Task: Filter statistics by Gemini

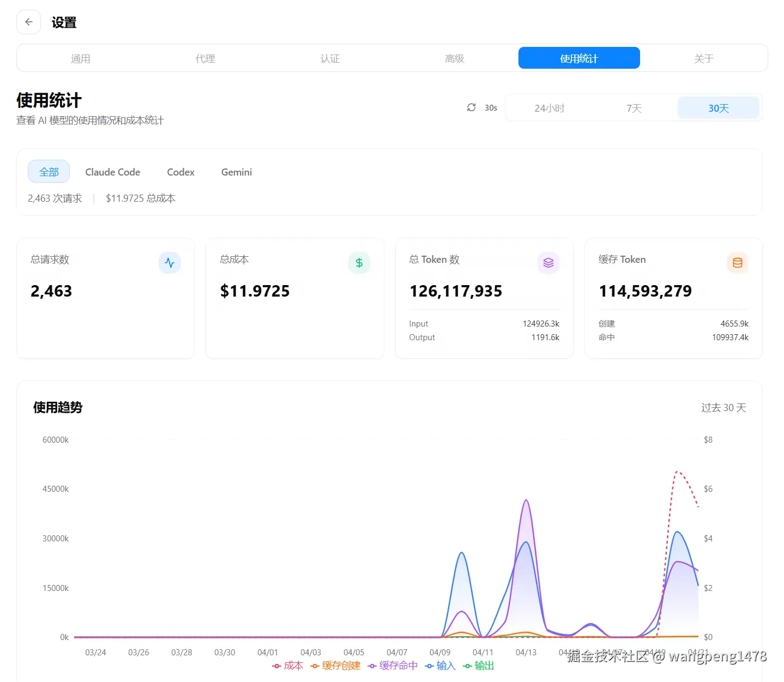Action: click(x=236, y=172)
